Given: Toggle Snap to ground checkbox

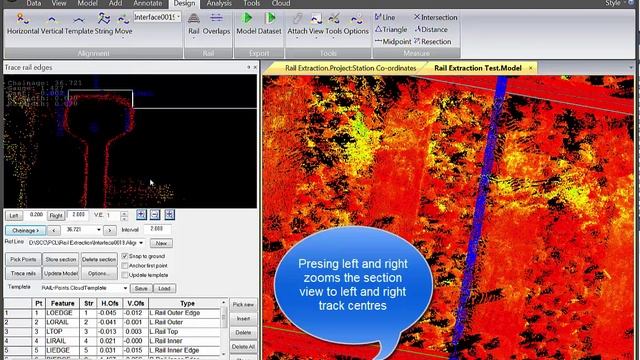Looking at the screenshot, I should tap(125, 256).
